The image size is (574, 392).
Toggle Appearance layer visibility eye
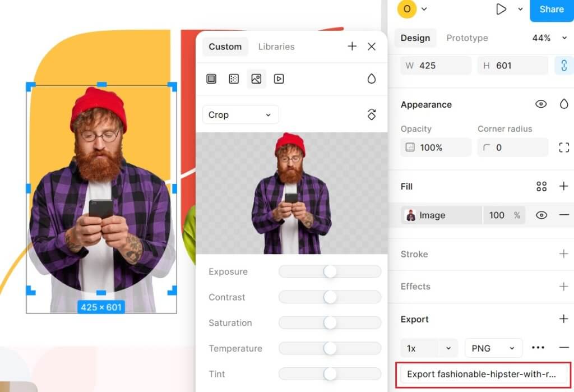point(541,104)
